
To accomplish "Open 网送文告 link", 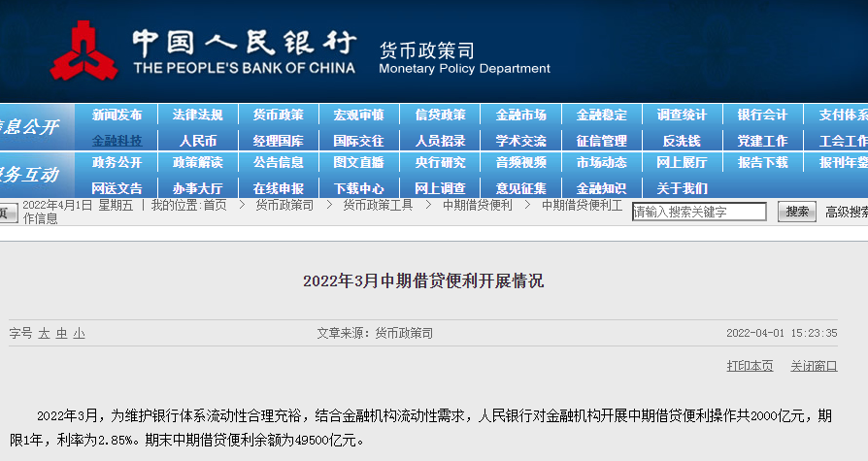I will 117,188.
